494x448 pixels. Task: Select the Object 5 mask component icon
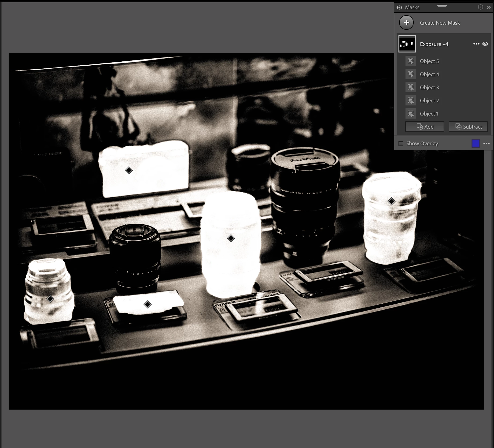[x=410, y=61]
